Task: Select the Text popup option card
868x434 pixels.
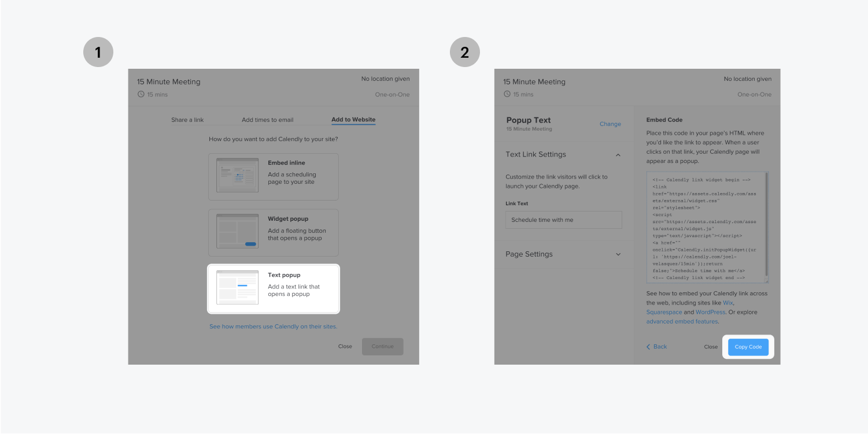Action: tap(274, 288)
